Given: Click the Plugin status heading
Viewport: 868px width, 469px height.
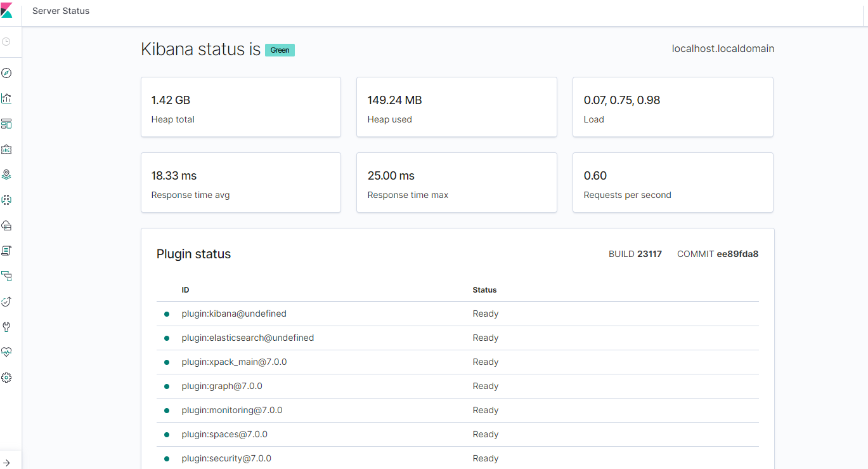Looking at the screenshot, I should coord(193,254).
